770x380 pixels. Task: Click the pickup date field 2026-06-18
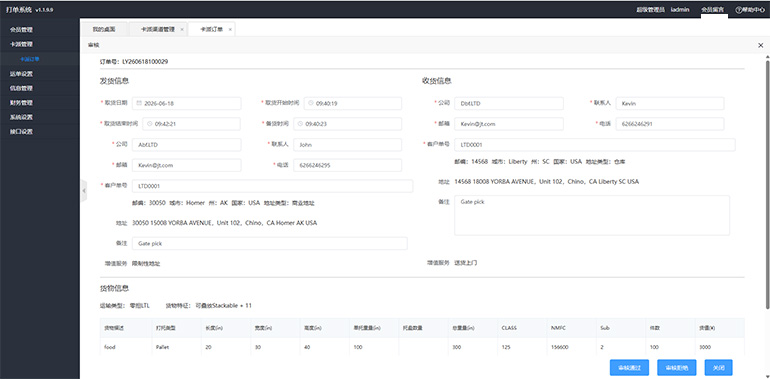click(187, 104)
